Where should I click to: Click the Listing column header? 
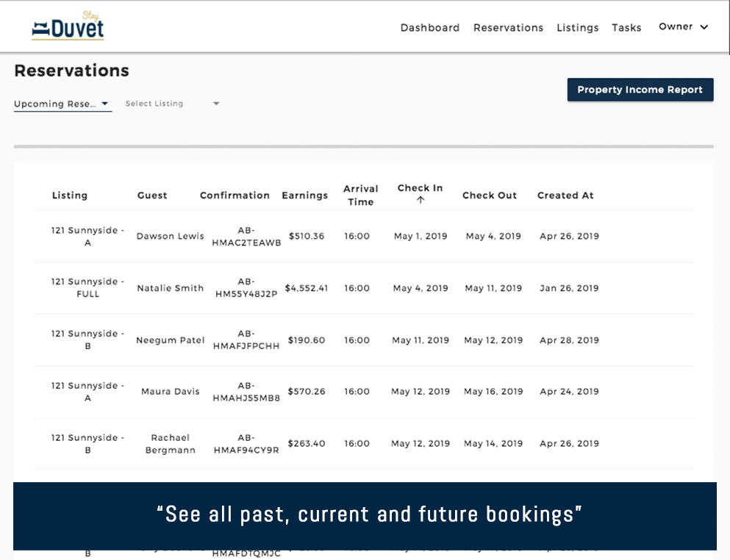pos(70,195)
